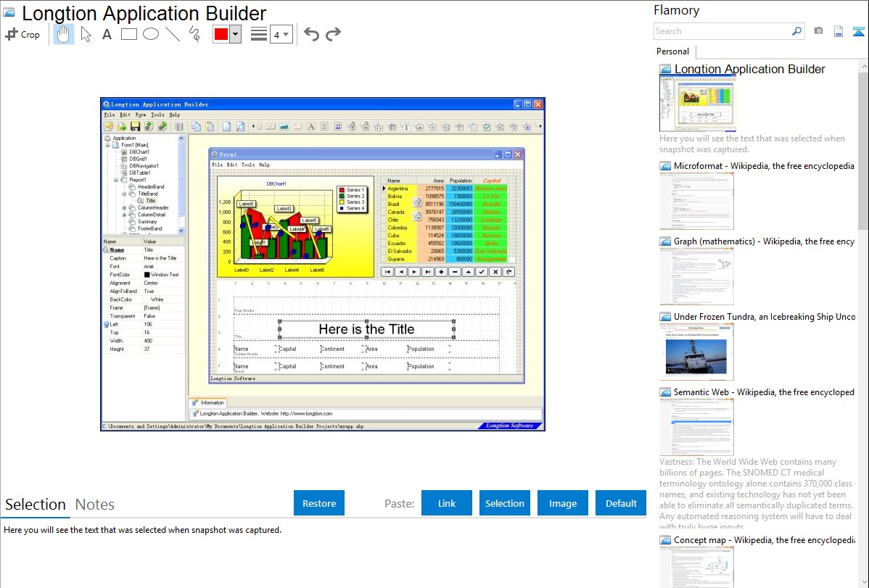Click the Semantic Web - Wikipedia title
The image size is (869, 588).
click(764, 392)
